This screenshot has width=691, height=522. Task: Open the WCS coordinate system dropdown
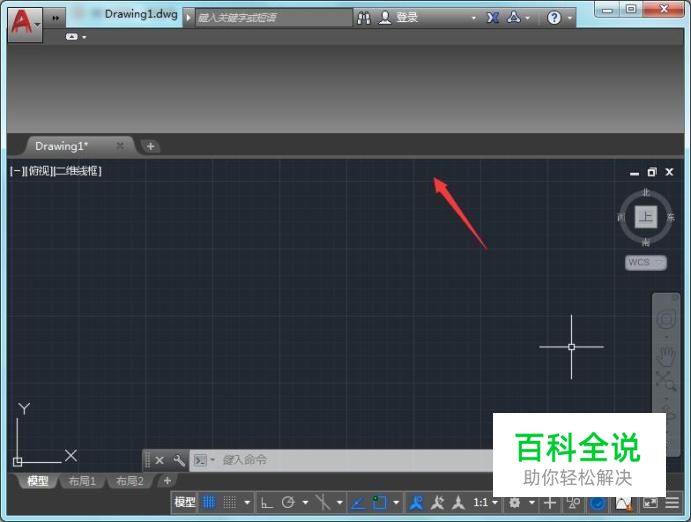(646, 263)
